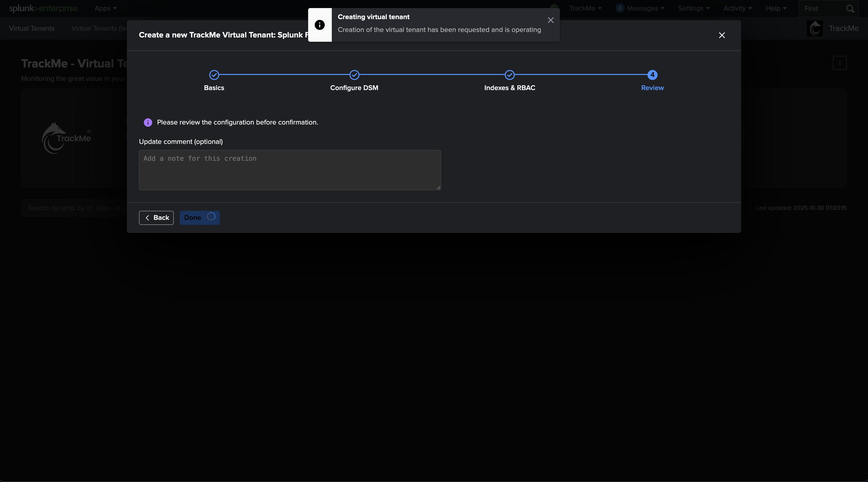The height and width of the screenshot is (482, 868).
Task: Open the three-dot options menu on dashboard
Action: [839, 63]
